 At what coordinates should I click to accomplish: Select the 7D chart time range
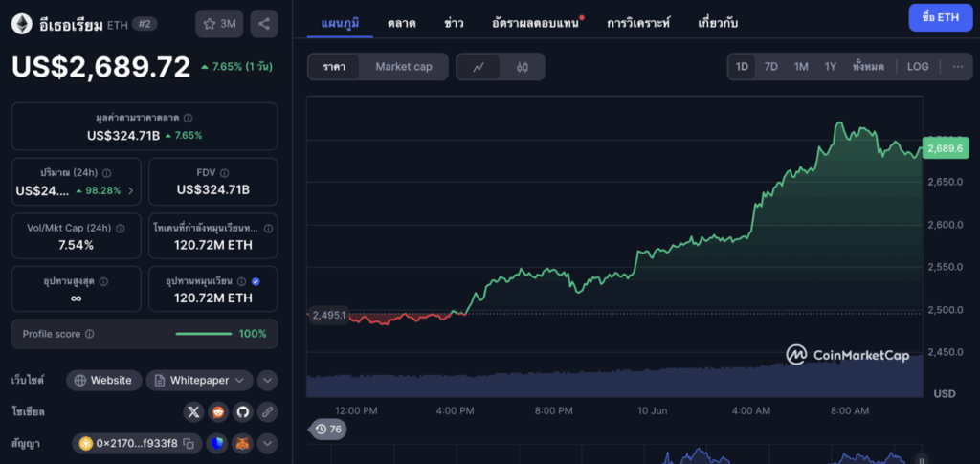(771, 67)
